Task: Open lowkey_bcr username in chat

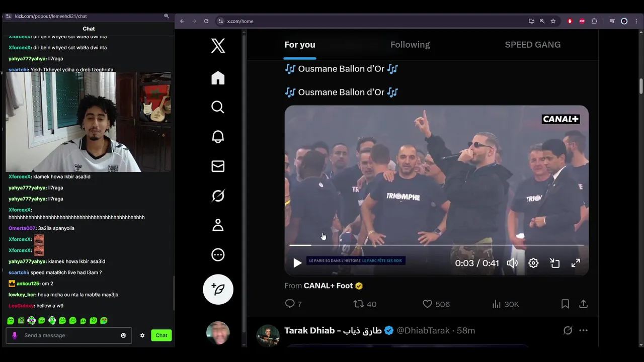Action: (22, 295)
